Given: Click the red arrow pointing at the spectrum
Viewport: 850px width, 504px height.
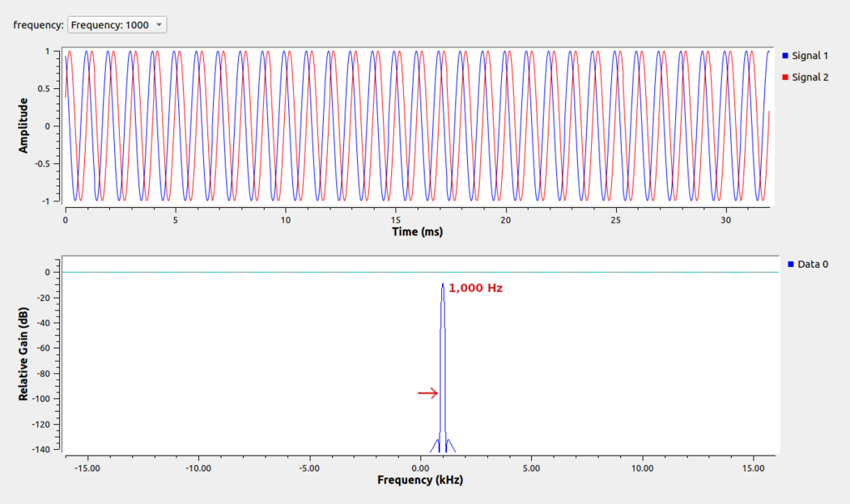Looking at the screenshot, I should [427, 393].
